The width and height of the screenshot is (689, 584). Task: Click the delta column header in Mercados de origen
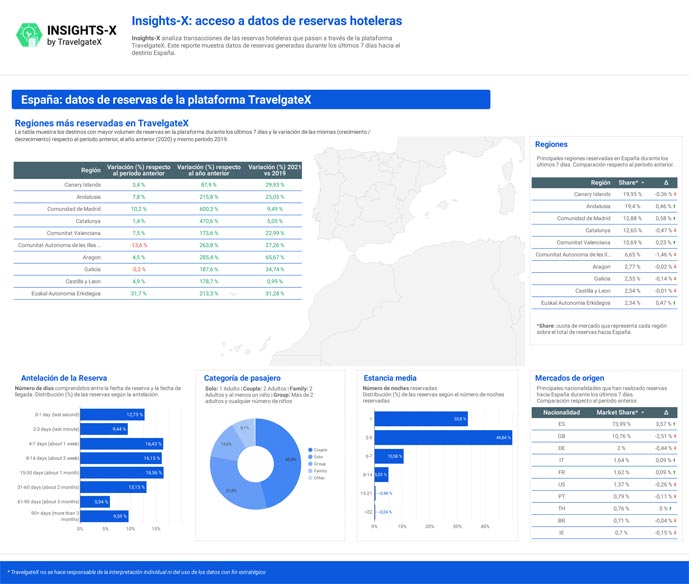click(x=666, y=412)
